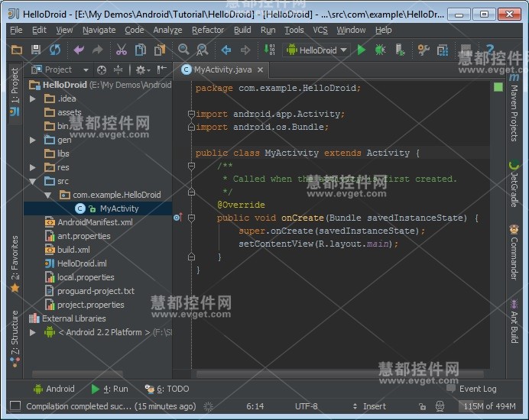Viewport: 529px width, 420px height.
Task: Open the File menu
Action: click(x=16, y=30)
